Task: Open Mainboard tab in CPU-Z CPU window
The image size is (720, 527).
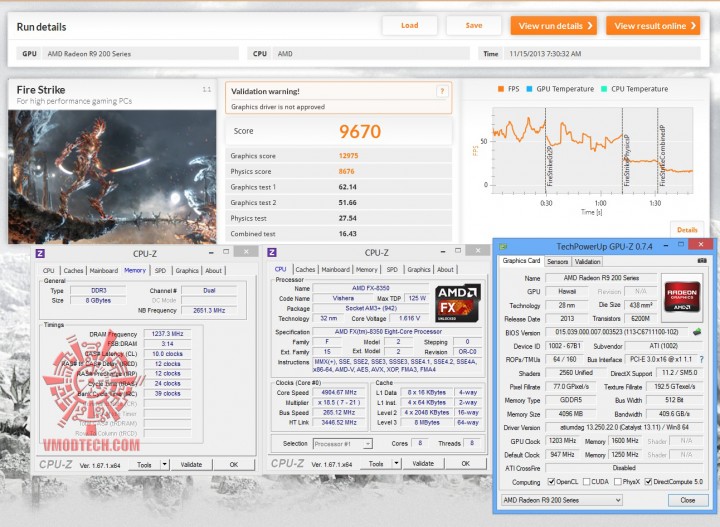Action: pyautogui.click(x=336, y=269)
